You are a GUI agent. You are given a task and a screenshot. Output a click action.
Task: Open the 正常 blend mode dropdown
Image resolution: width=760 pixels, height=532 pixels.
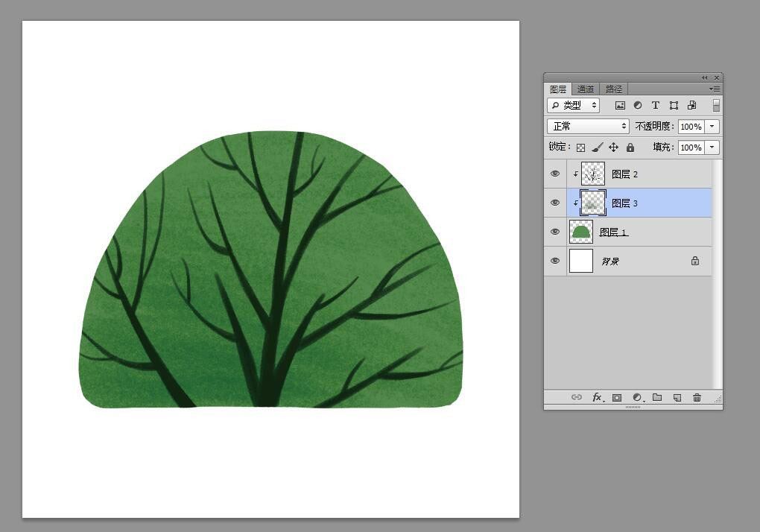pyautogui.click(x=588, y=127)
